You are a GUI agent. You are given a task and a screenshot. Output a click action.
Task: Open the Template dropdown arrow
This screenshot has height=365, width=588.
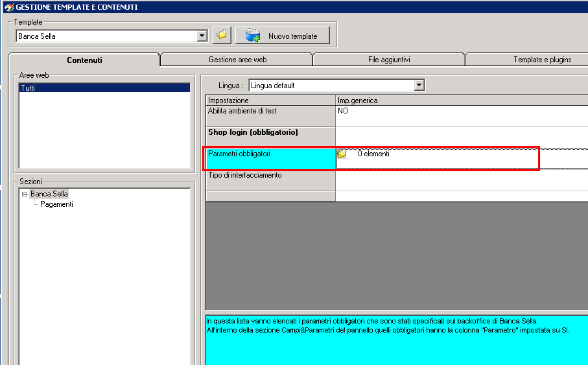pos(202,36)
